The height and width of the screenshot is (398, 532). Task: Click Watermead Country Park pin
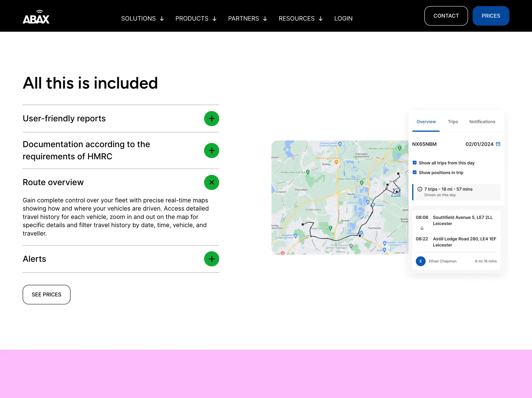(361, 183)
